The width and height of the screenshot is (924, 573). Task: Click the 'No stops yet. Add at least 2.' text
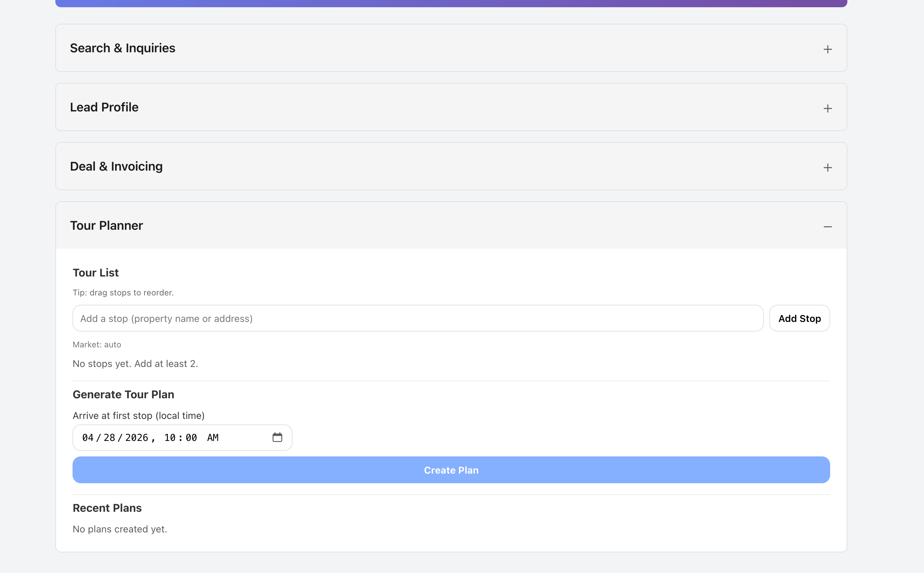(x=135, y=364)
